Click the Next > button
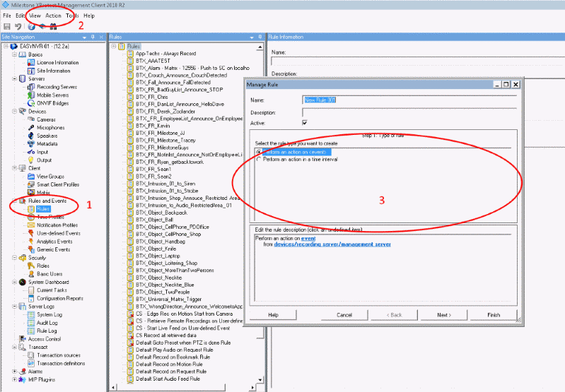Image resolution: width=565 pixels, height=392 pixels. pos(444,315)
